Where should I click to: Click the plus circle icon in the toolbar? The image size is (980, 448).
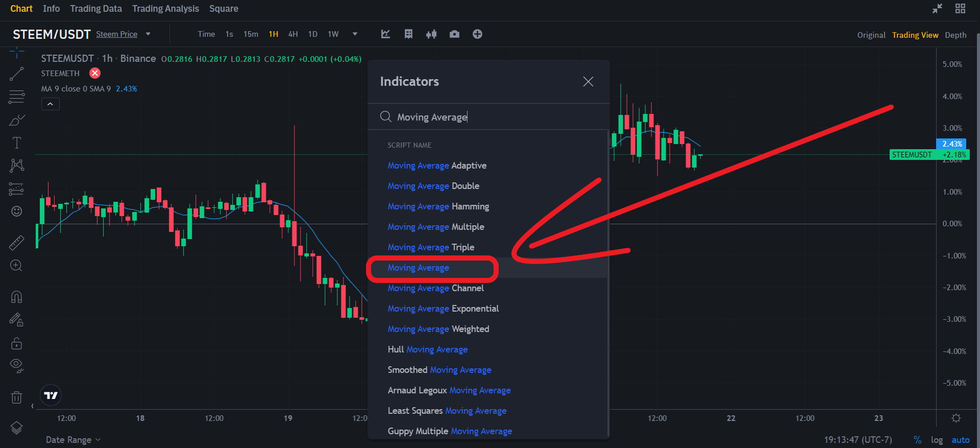coord(477,34)
